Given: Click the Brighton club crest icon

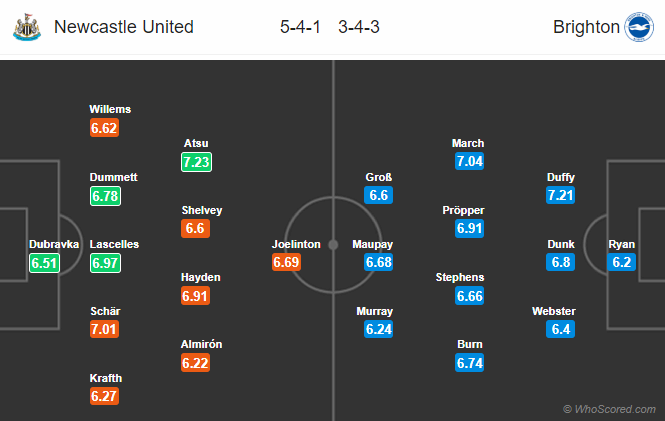Looking at the screenshot, I should [639, 27].
